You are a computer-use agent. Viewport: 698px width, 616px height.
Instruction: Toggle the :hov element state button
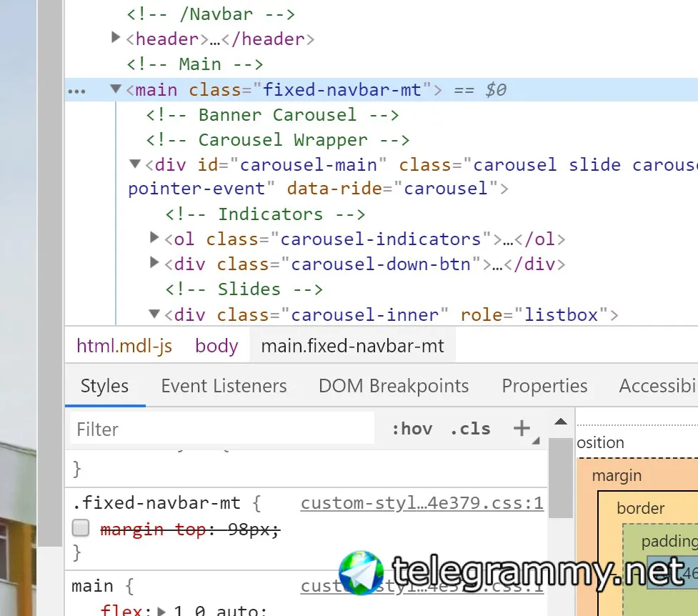(x=412, y=429)
